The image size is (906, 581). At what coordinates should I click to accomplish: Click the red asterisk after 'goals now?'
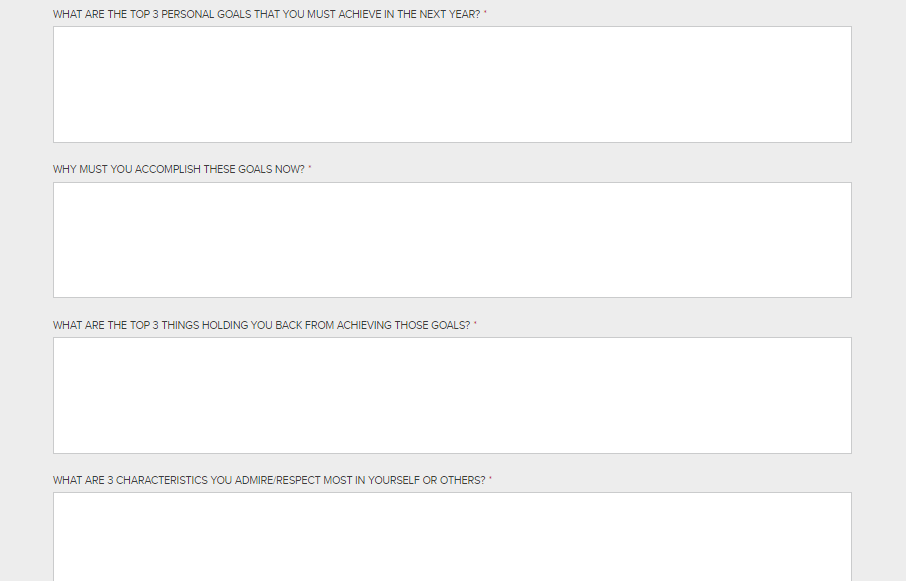click(310, 170)
